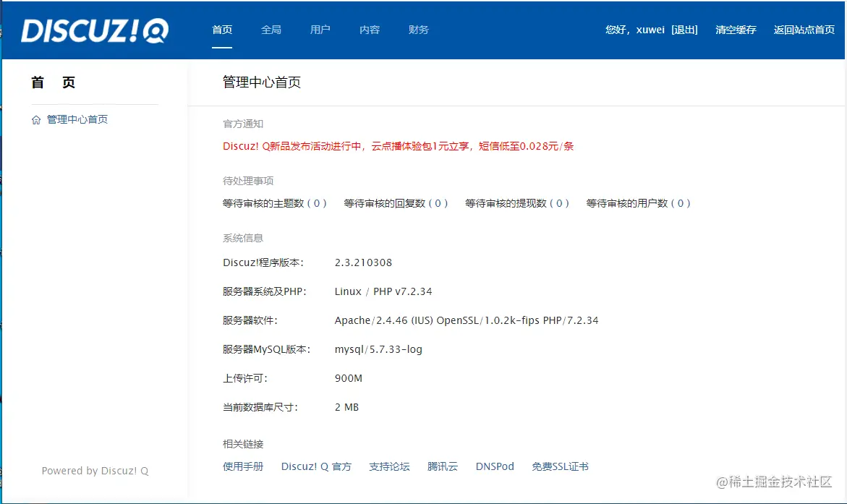Open the 免费SSL证书 link
This screenshot has height=504, width=847.
point(560,466)
